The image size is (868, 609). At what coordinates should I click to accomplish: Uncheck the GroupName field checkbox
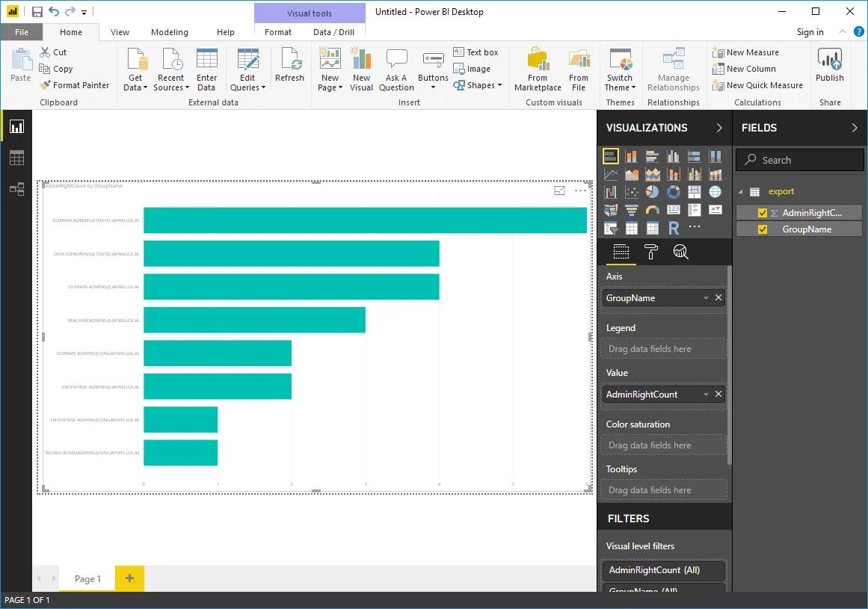coord(763,229)
